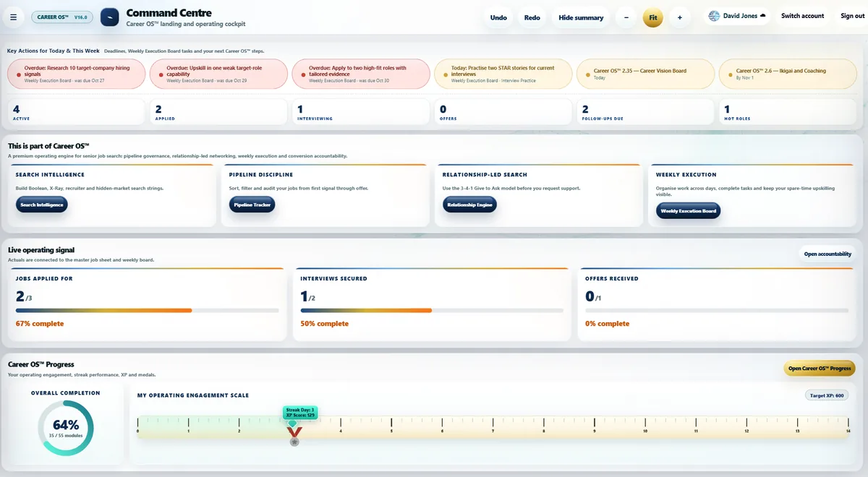Increase zoom with the plus button
Image resolution: width=868 pixels, height=477 pixels.
pyautogui.click(x=679, y=17)
